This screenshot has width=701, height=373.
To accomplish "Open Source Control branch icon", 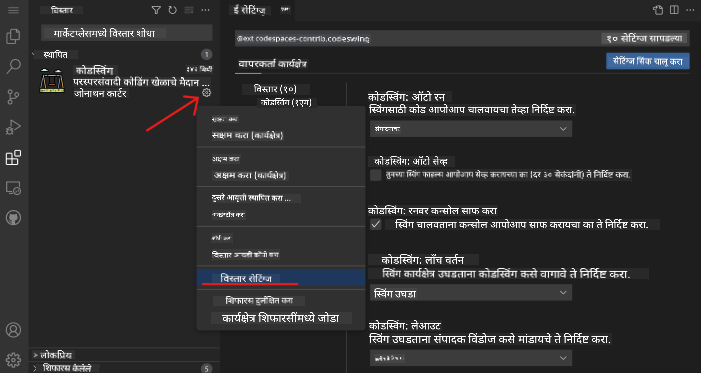I will [x=13, y=97].
